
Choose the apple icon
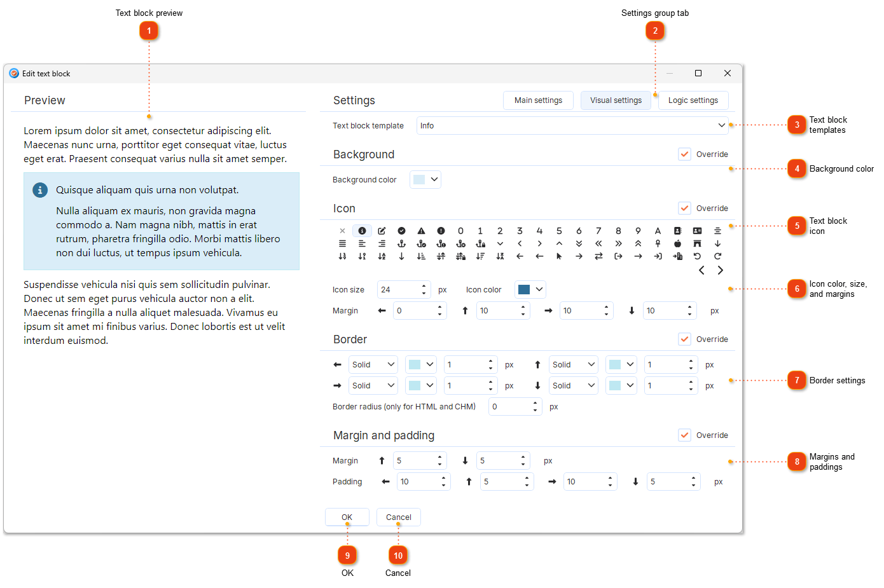click(677, 243)
